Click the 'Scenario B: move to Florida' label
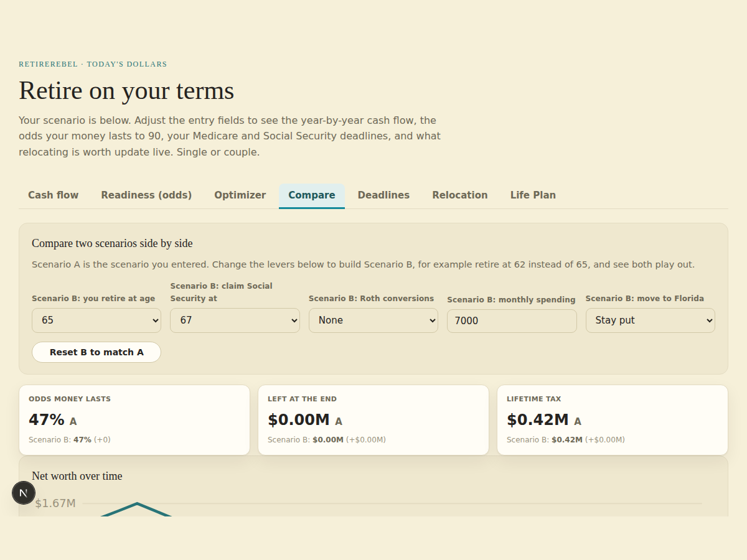This screenshot has height=560, width=747. coord(645,299)
